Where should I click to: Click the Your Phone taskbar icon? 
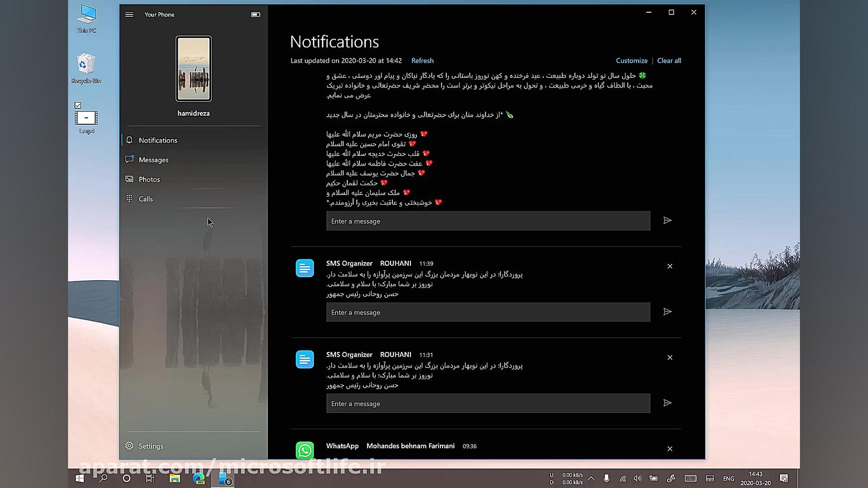point(224,478)
